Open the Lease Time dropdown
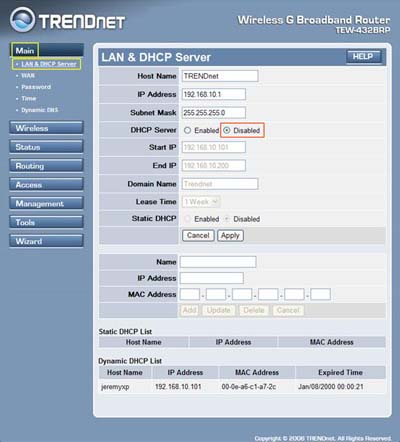 coord(201,202)
